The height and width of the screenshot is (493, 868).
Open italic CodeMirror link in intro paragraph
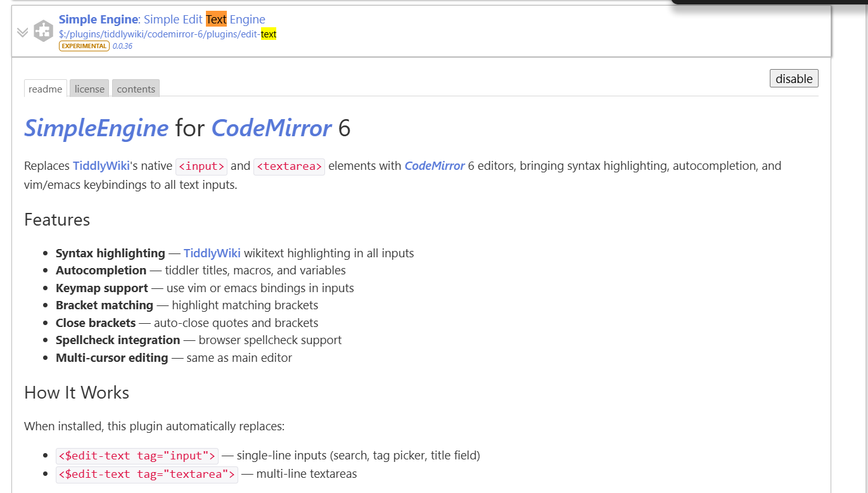(434, 166)
